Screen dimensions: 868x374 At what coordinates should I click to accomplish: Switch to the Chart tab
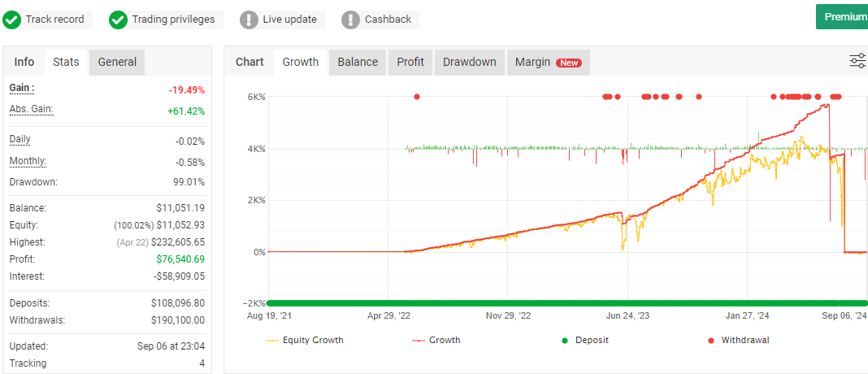[x=250, y=62]
